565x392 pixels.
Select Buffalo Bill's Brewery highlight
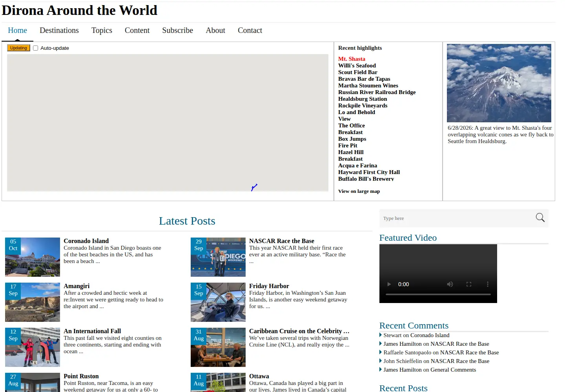[x=366, y=179]
